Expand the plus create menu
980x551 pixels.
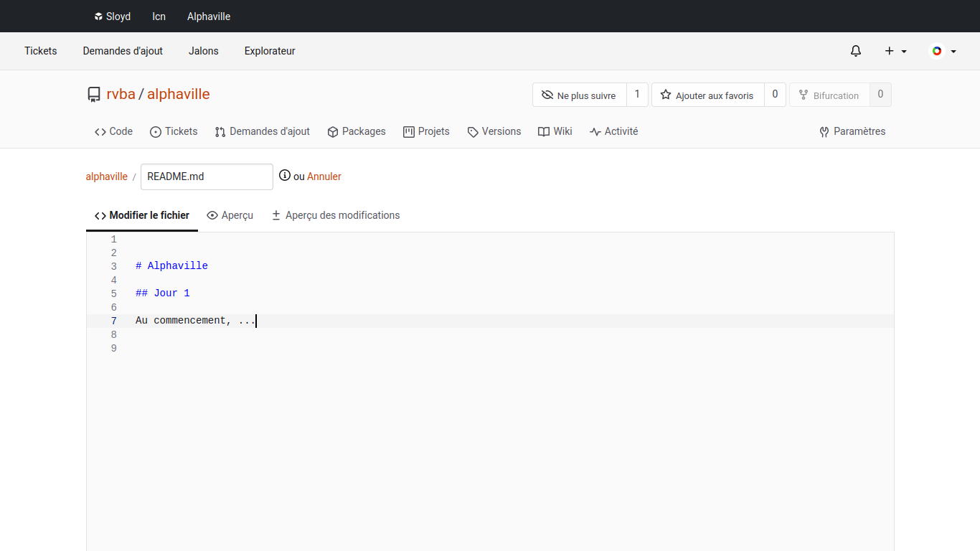coord(895,51)
